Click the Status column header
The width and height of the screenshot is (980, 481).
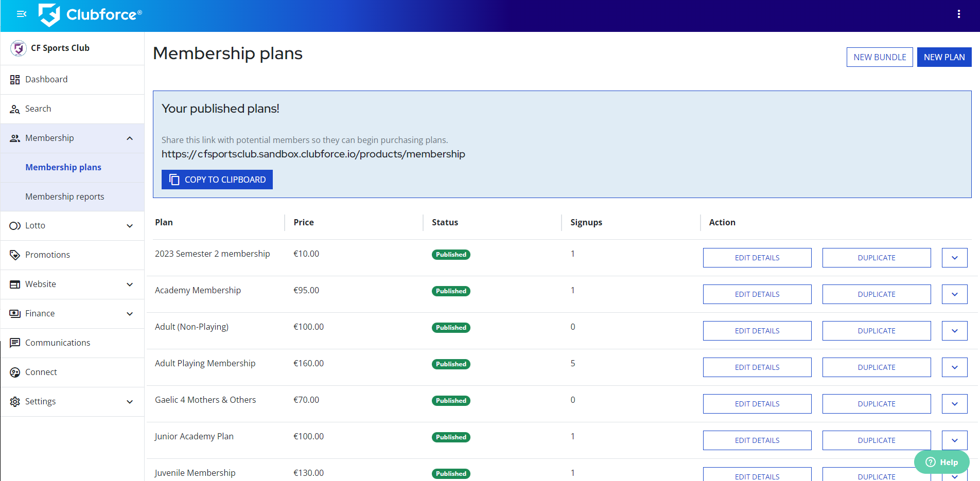pyautogui.click(x=445, y=223)
